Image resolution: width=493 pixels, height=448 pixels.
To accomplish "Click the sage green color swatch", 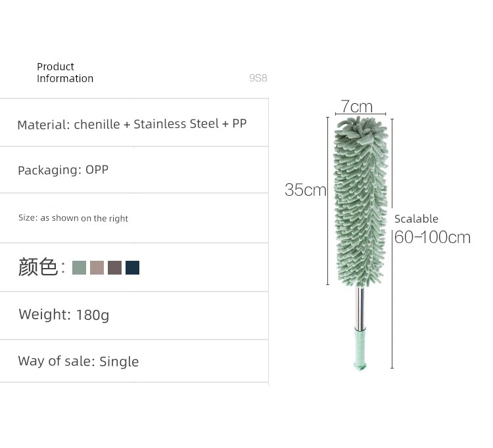I will click(79, 267).
